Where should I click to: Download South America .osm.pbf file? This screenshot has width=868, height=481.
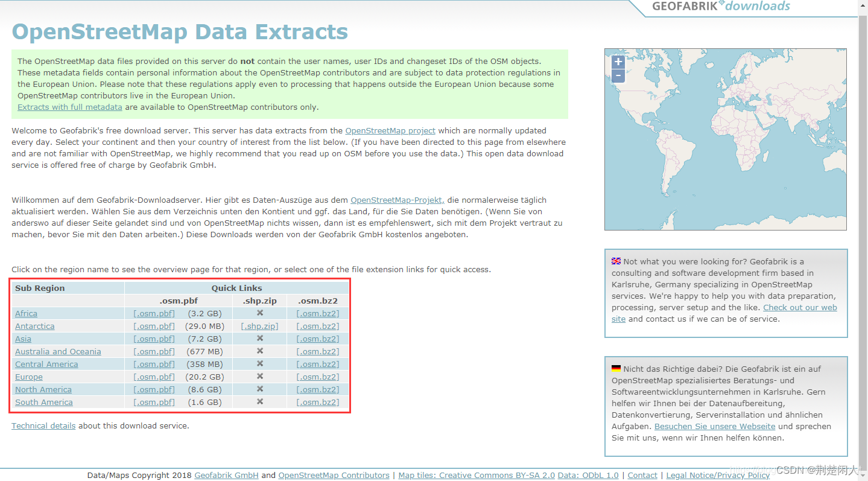154,402
